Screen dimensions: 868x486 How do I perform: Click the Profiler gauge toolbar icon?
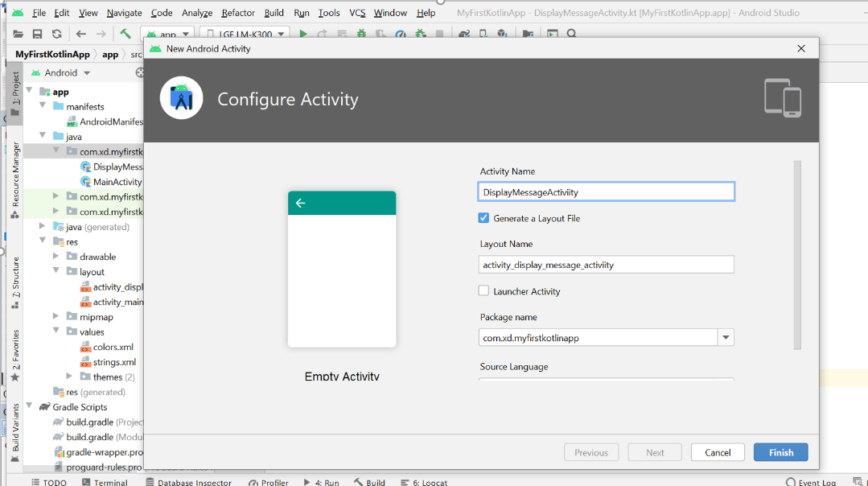401,34
